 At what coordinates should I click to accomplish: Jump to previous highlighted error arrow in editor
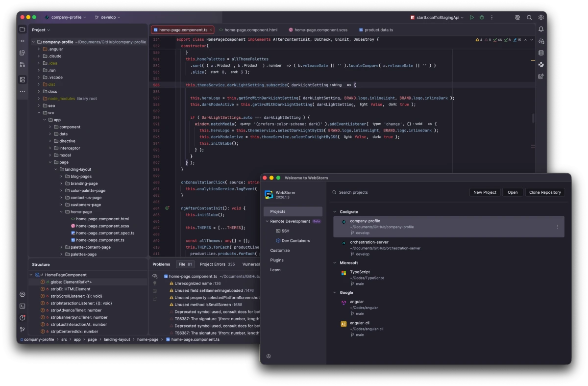point(525,40)
